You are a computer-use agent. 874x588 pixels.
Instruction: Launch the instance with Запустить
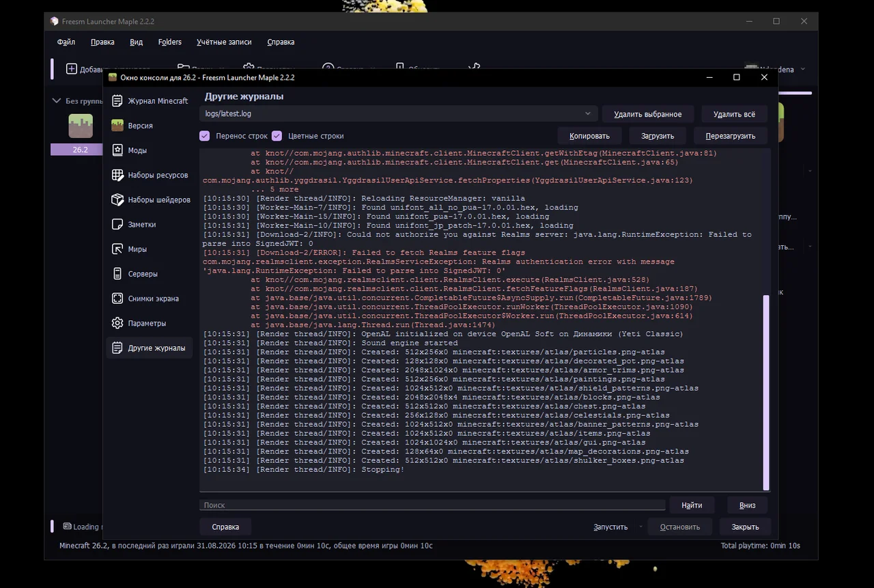click(610, 527)
